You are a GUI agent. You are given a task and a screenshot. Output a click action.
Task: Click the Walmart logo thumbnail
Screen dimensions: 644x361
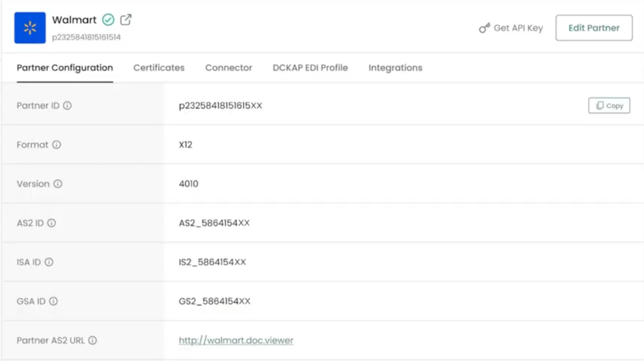click(x=30, y=28)
